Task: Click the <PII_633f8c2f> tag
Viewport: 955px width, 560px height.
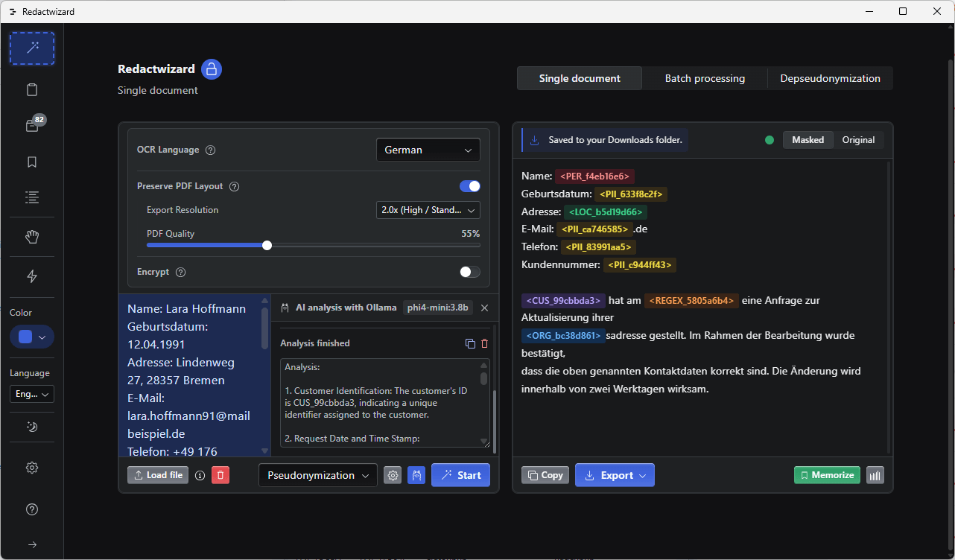Action: pyautogui.click(x=630, y=194)
